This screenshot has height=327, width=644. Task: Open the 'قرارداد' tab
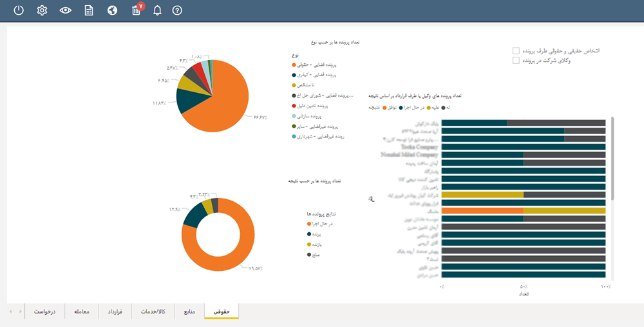point(115,312)
